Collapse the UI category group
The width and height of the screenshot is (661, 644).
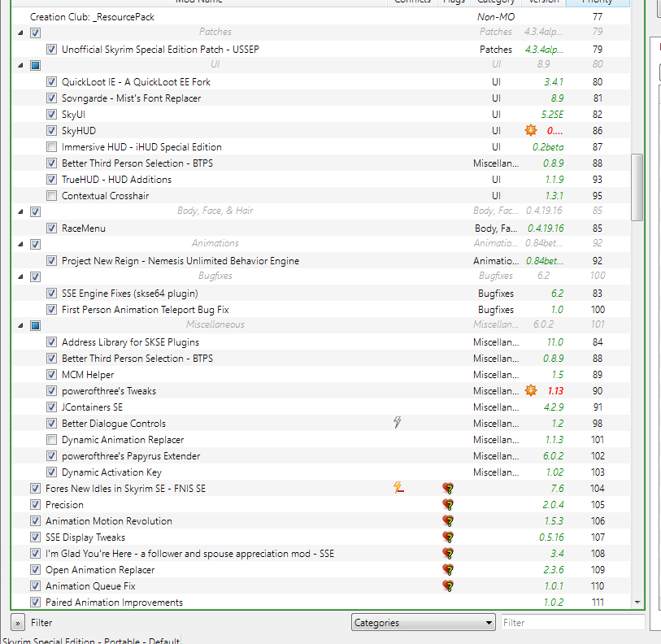click(x=20, y=65)
